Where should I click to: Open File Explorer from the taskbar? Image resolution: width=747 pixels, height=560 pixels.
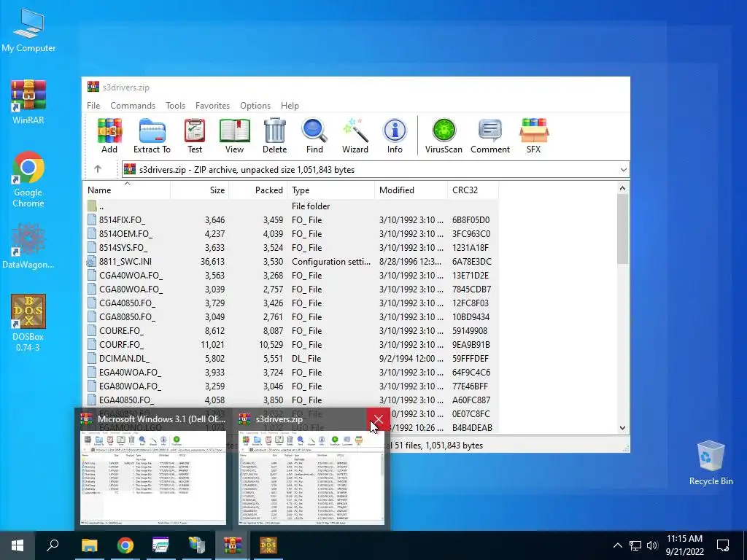pyautogui.click(x=89, y=545)
